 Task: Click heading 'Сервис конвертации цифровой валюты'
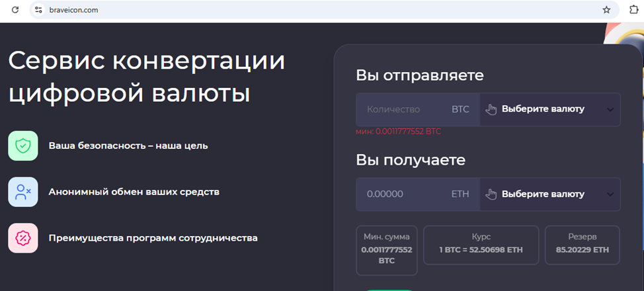tap(147, 77)
